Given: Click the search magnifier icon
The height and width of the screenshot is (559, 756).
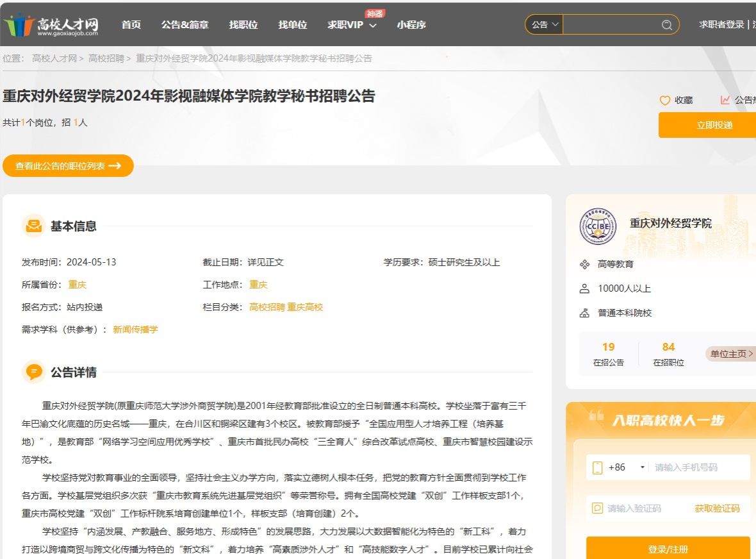Looking at the screenshot, I should [667, 25].
